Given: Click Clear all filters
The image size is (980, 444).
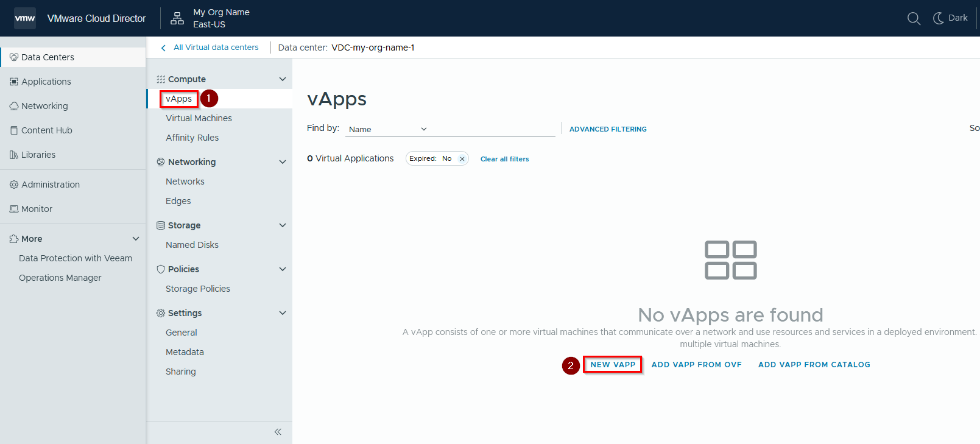Looking at the screenshot, I should 504,159.
